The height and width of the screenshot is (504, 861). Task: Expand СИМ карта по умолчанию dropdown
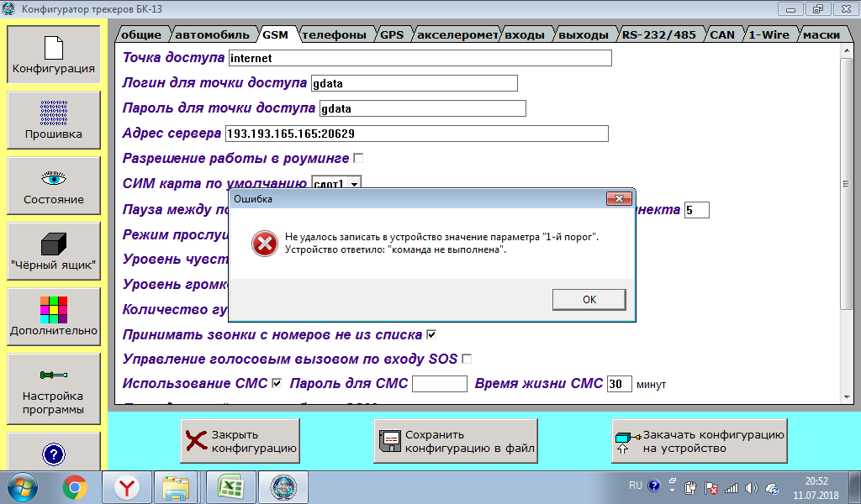pos(354,183)
